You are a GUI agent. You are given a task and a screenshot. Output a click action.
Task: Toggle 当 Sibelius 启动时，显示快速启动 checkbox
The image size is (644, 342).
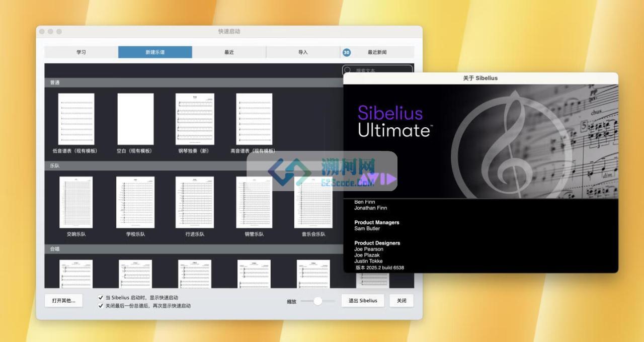tap(101, 298)
